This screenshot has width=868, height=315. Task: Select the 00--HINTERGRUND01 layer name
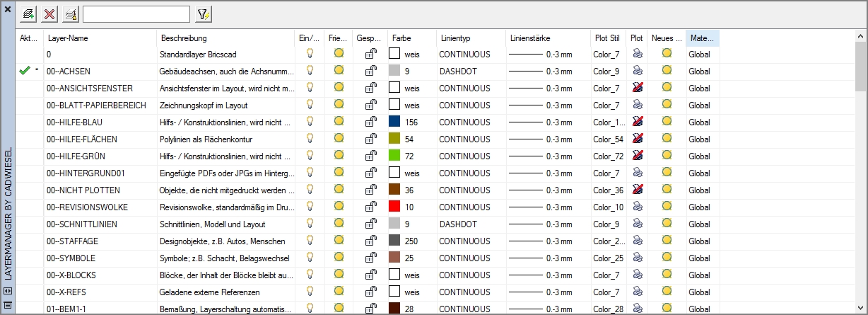pos(86,173)
